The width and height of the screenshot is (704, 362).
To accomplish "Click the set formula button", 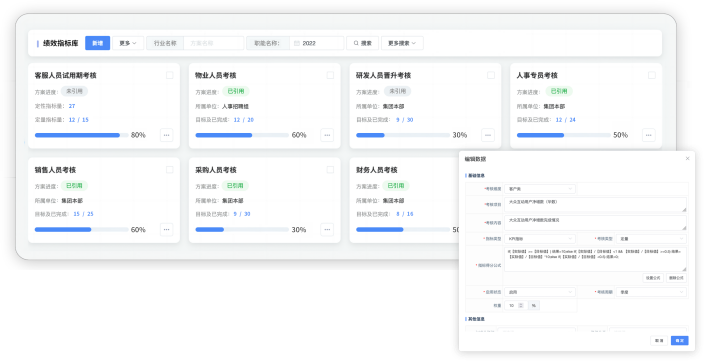I will (x=653, y=278).
